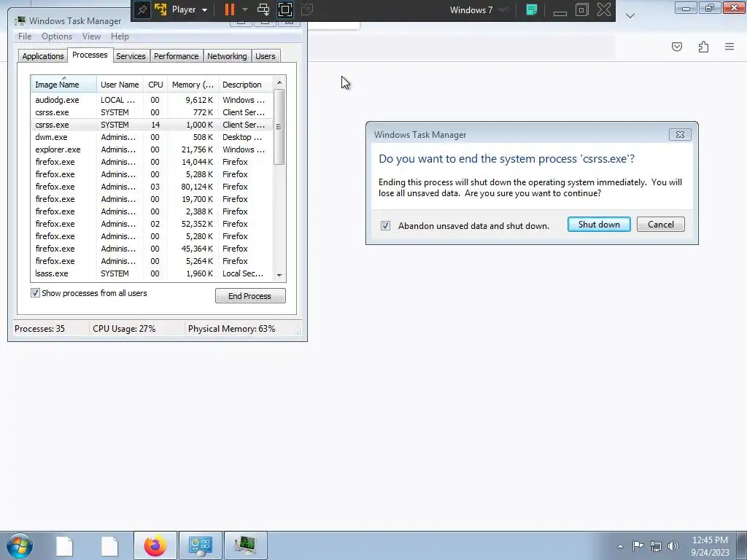Click the first blank document taskbar icon
The image size is (747, 560).
click(x=64, y=545)
